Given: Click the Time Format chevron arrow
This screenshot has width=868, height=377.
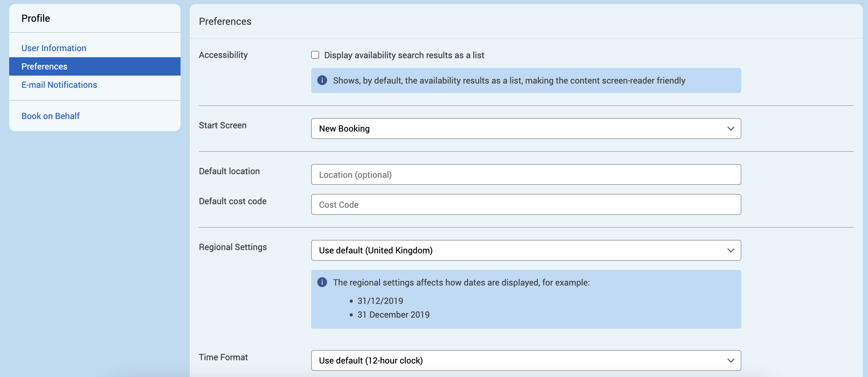Looking at the screenshot, I should click(x=731, y=360).
